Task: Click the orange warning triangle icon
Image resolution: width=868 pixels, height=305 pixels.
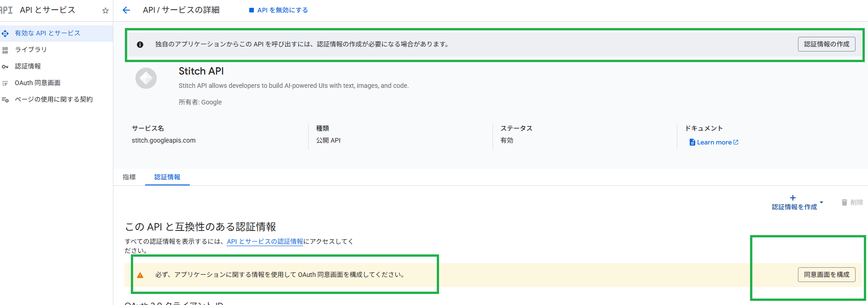Action: pos(140,275)
